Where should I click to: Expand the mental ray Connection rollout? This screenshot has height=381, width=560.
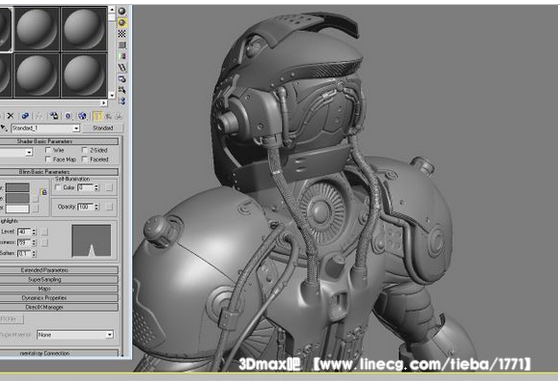[59, 353]
